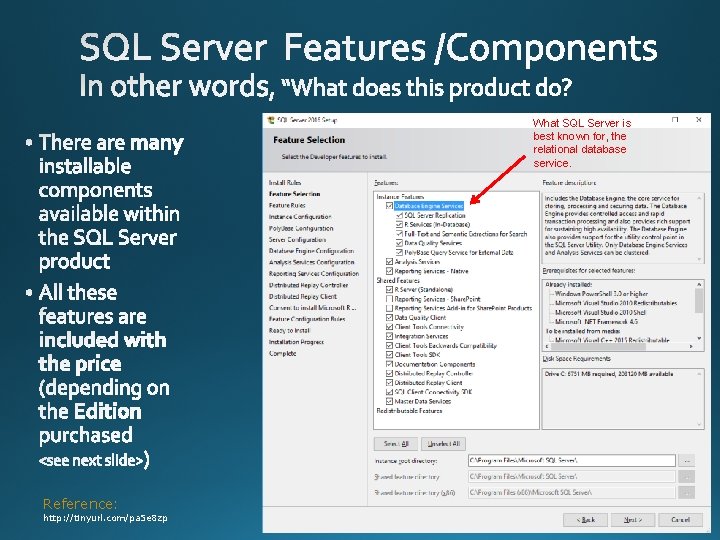This screenshot has width=720, height=540.
Task: Click the Shared feature directory path field
Action: 572,477
